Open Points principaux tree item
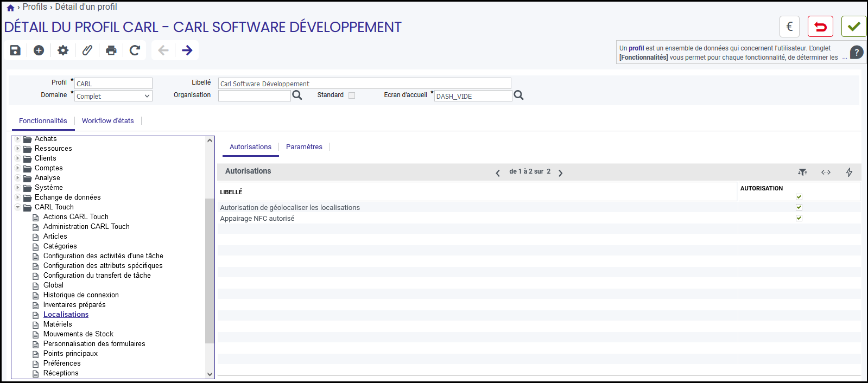The height and width of the screenshot is (383, 868). 71,354
